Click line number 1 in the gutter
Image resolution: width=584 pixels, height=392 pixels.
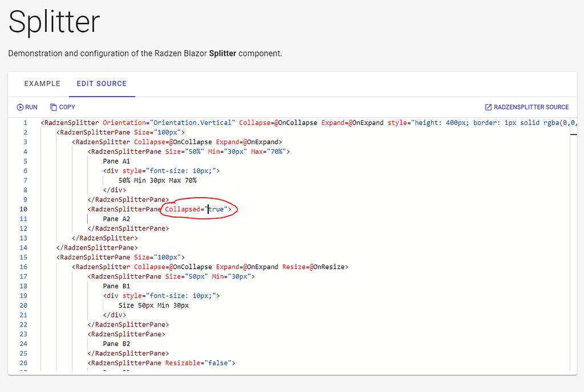(26, 122)
